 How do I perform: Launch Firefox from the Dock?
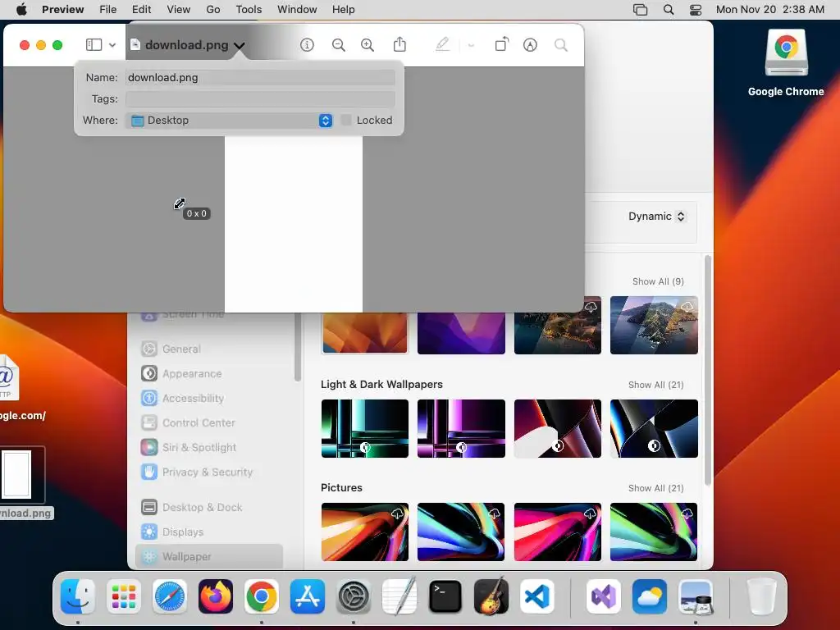pyautogui.click(x=216, y=596)
